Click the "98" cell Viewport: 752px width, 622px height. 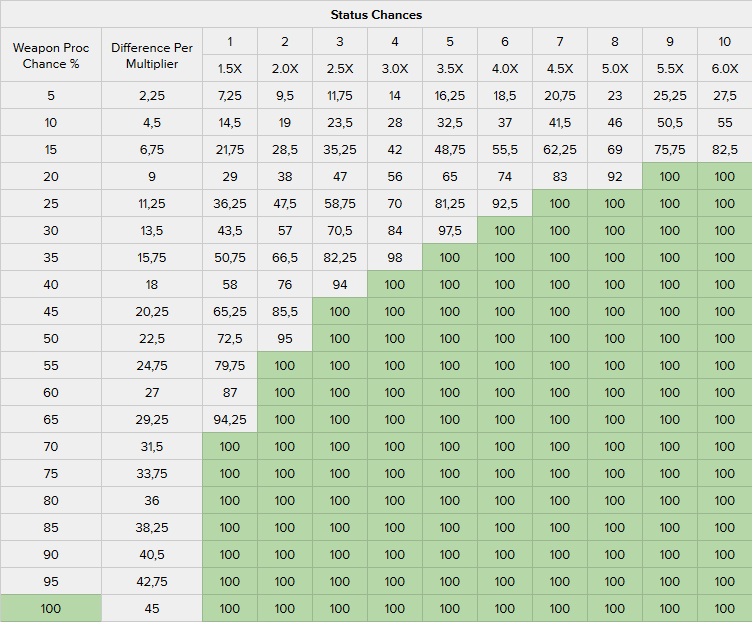tap(395, 258)
